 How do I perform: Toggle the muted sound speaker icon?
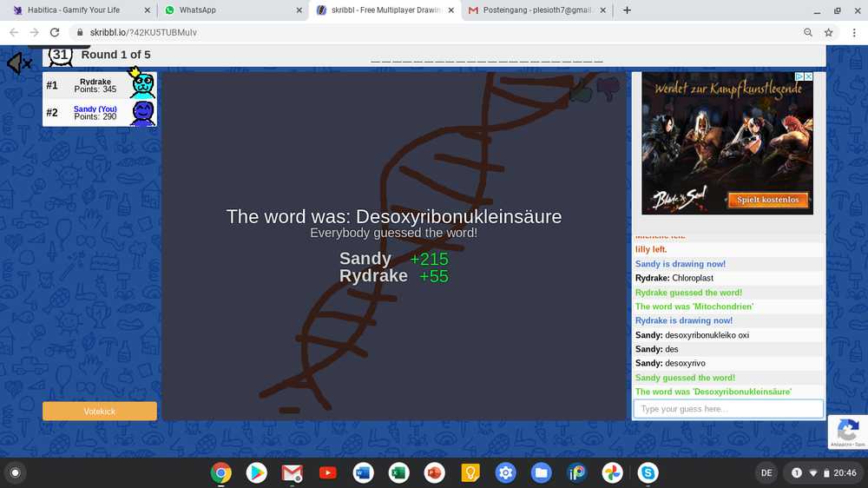tap(19, 63)
